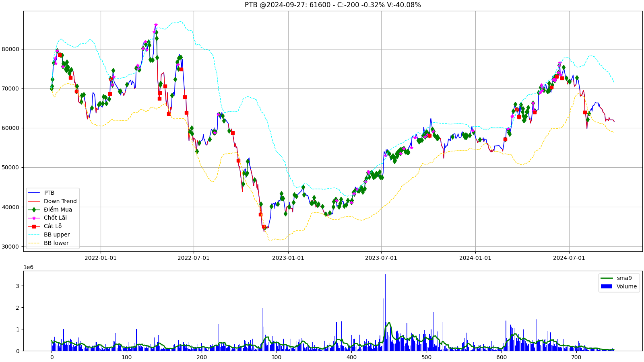Click the 2022-07-01 date axis label
644x362 pixels.
coord(194,258)
